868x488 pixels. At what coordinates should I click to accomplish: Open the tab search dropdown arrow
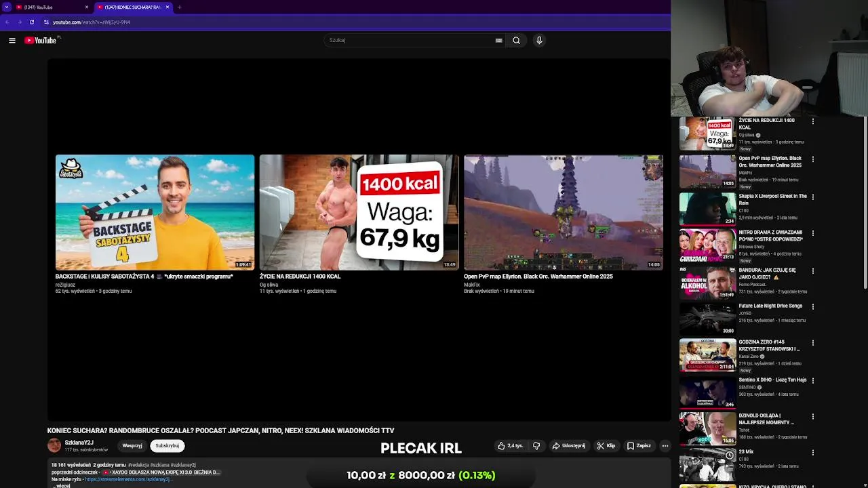pos(6,7)
